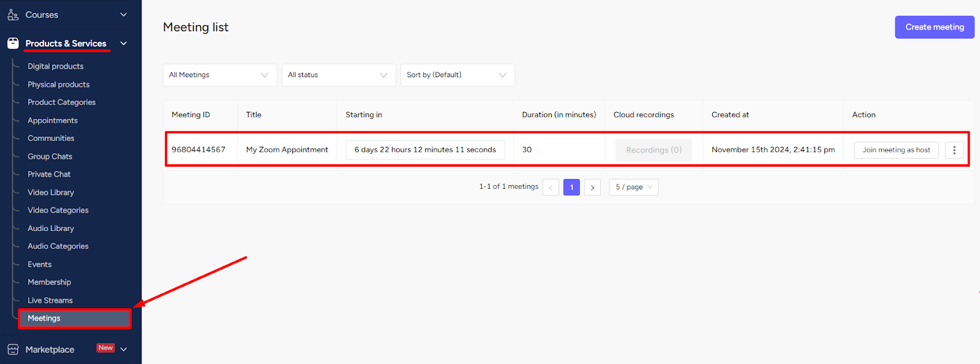
Task: Go to Events in the sidebar
Action: point(39,265)
